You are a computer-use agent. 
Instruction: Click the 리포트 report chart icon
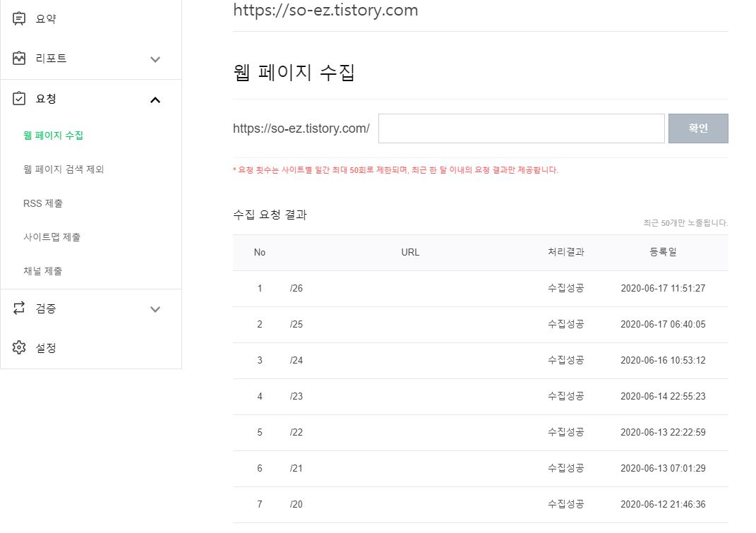(x=19, y=59)
